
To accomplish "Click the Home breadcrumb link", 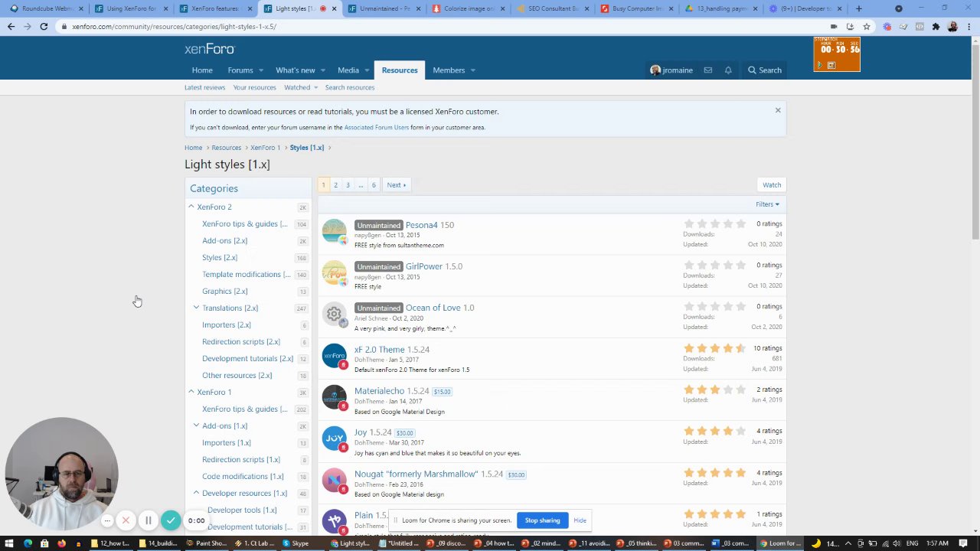I will (x=193, y=148).
